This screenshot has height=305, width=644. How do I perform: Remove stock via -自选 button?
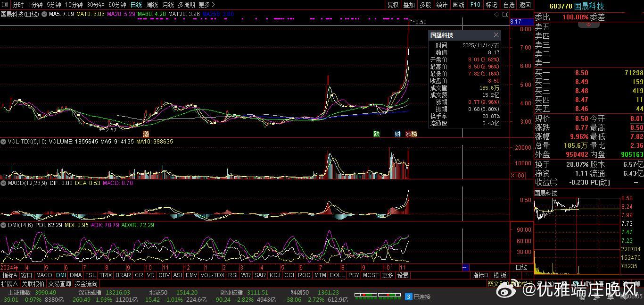508,5
